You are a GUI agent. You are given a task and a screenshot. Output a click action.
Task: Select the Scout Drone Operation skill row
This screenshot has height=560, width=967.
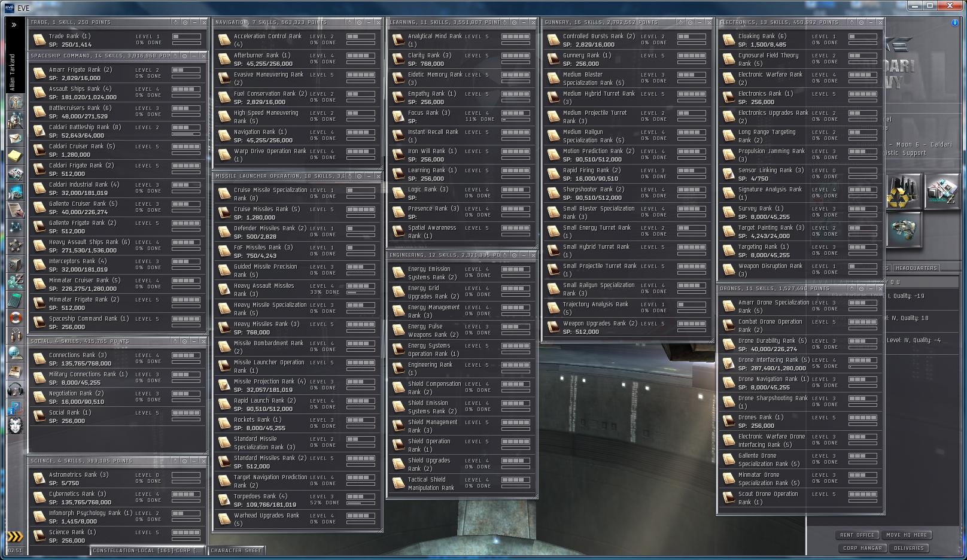pos(800,498)
